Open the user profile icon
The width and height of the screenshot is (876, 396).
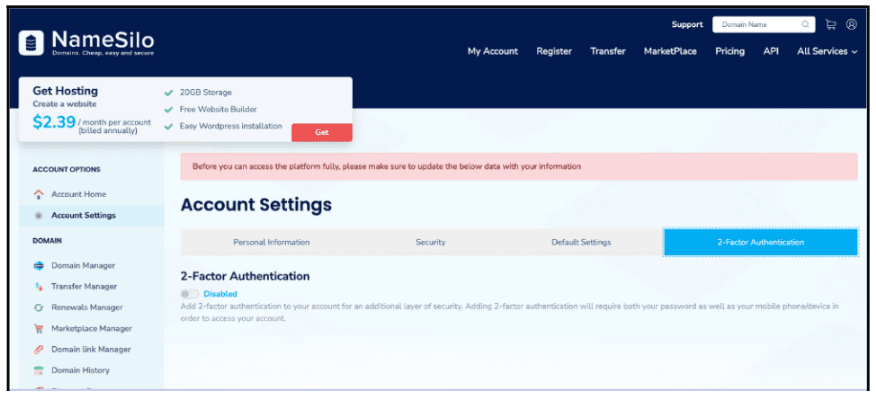coord(851,25)
